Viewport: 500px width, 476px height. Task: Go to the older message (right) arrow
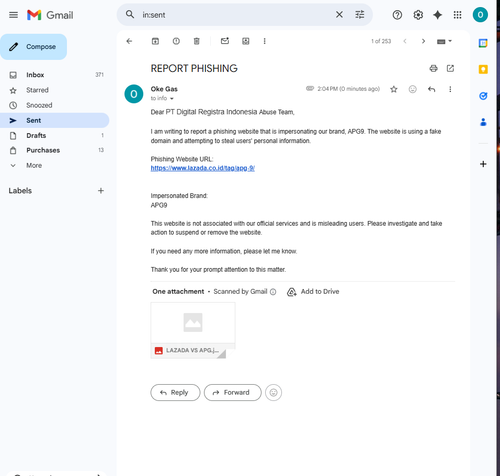423,41
